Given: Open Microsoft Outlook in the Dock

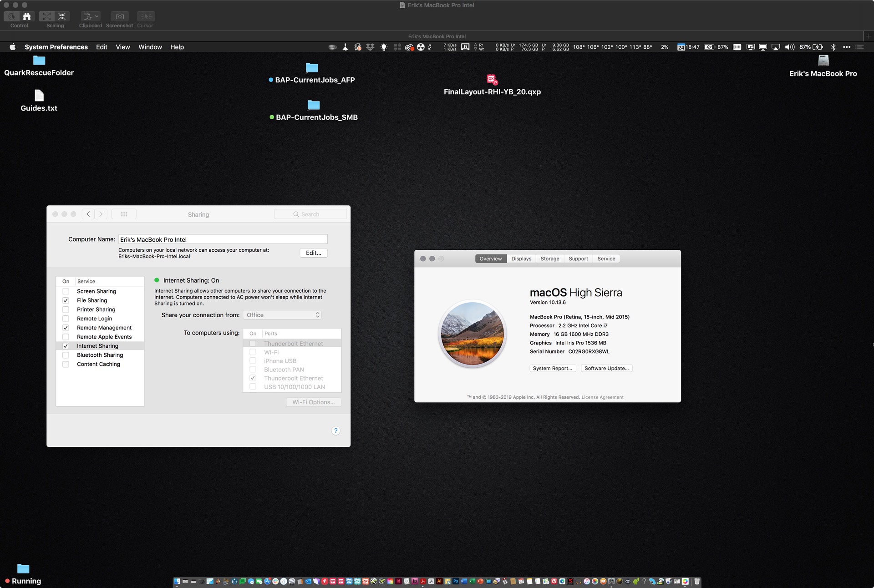Looking at the screenshot, I should [308, 581].
